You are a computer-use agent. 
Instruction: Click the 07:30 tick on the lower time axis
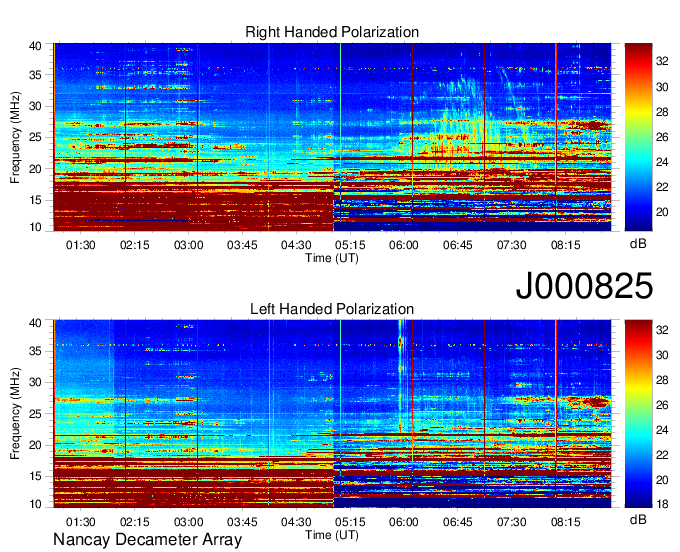click(x=512, y=522)
